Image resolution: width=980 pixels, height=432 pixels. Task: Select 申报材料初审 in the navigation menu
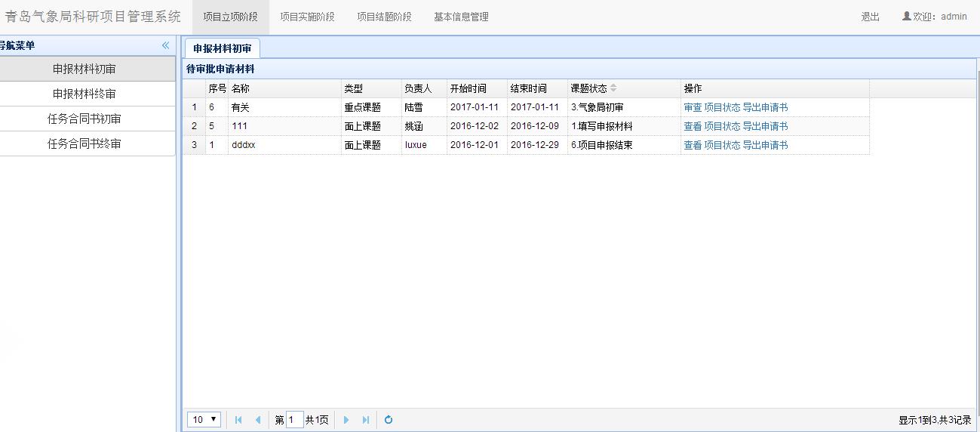[84, 69]
